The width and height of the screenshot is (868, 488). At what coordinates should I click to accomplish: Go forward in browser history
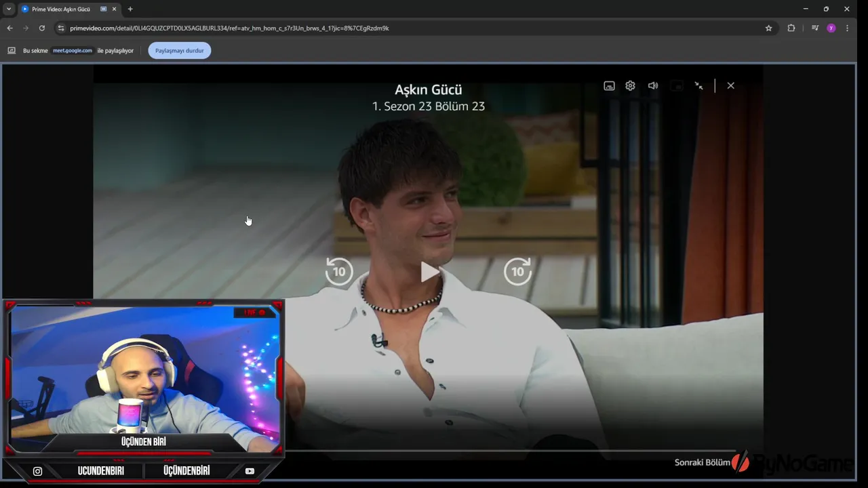[26, 28]
